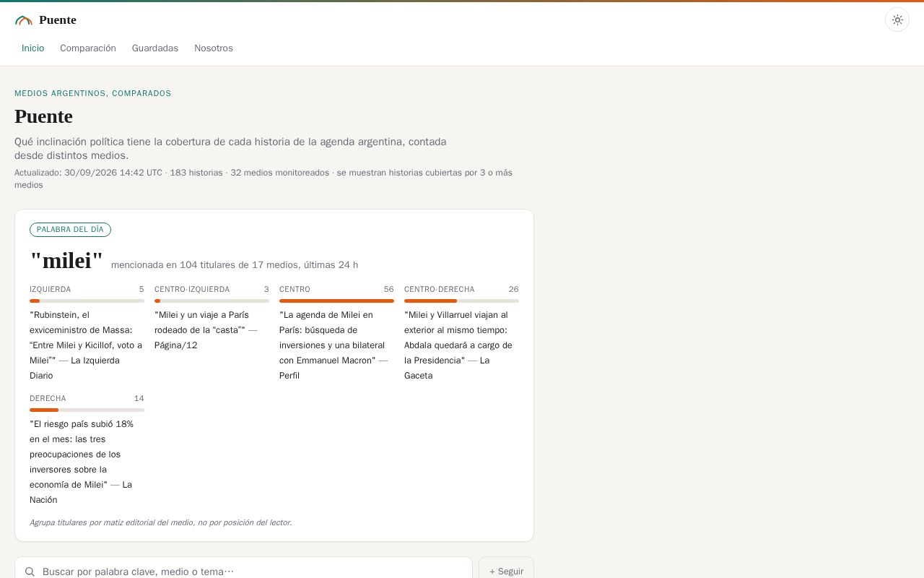924x578 pixels.
Task: Click the Centro-izquierda coverage bar
Action: click(212, 301)
